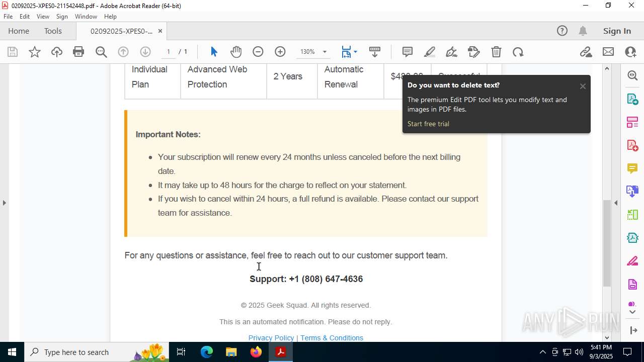644x362 pixels.
Task: Show more tools chevron in sidebar
Action: [x=632, y=312]
